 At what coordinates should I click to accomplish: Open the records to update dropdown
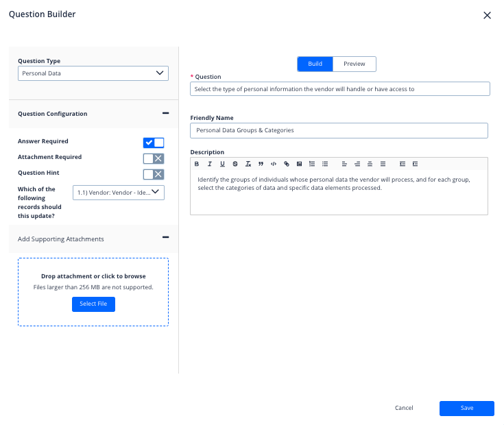118,193
